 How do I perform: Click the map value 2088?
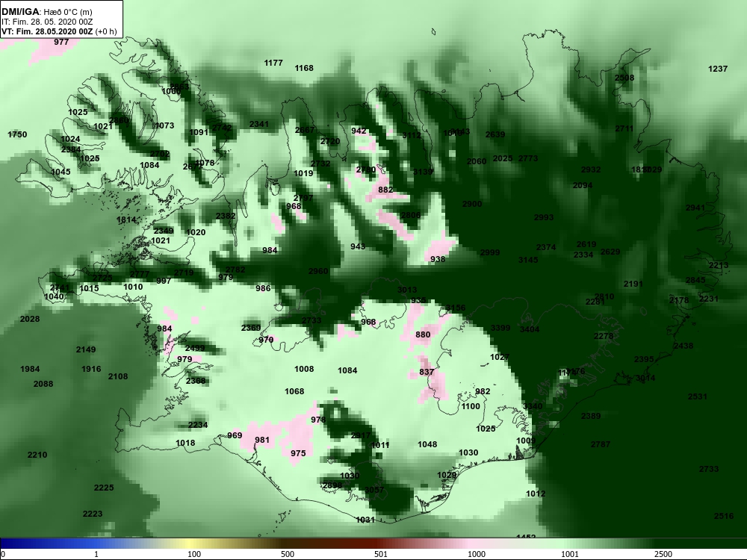(x=43, y=384)
